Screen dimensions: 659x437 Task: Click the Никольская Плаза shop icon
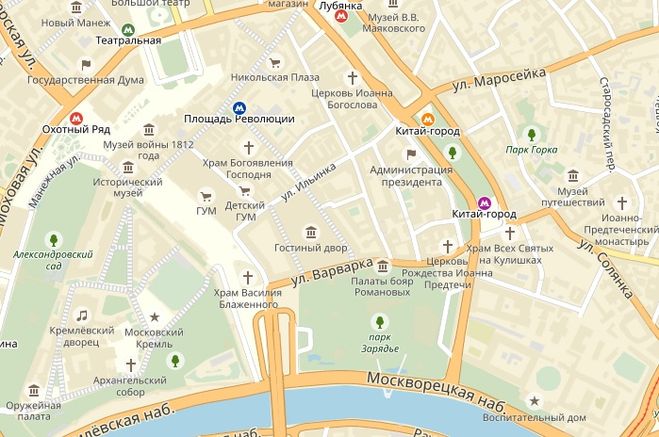(x=275, y=63)
